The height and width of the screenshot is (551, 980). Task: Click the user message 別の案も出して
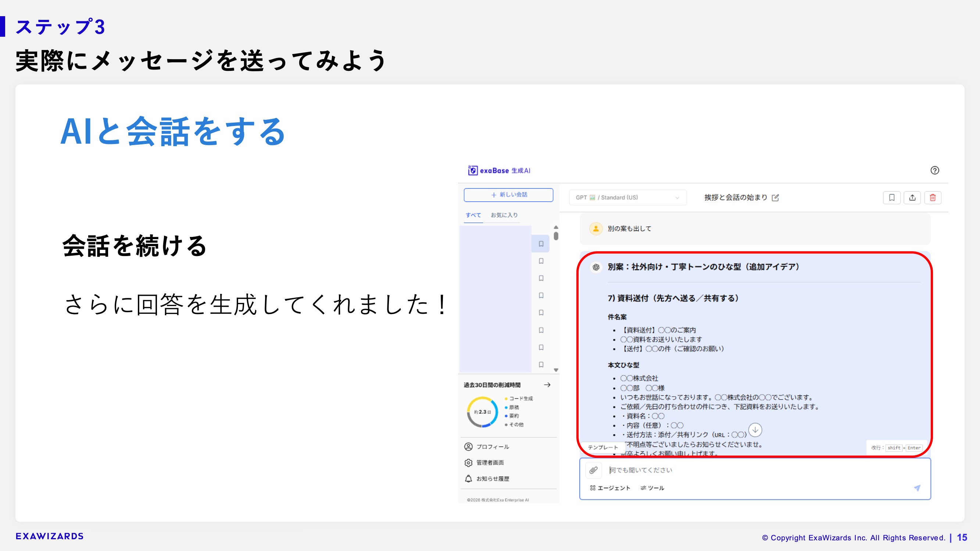(x=629, y=228)
